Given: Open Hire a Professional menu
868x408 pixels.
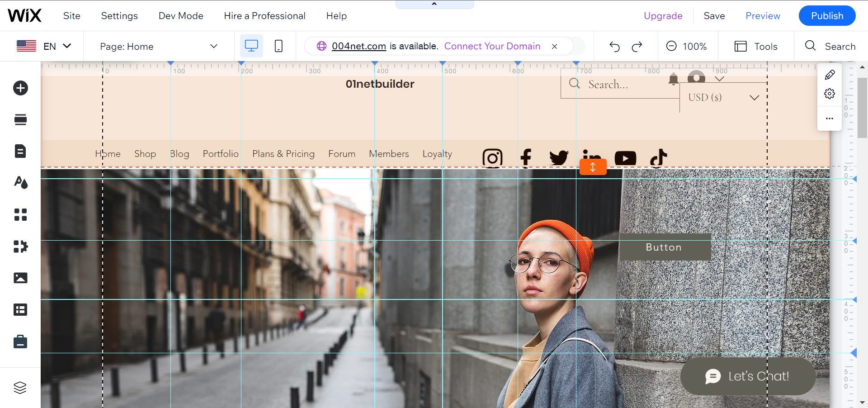Looking at the screenshot, I should (264, 16).
